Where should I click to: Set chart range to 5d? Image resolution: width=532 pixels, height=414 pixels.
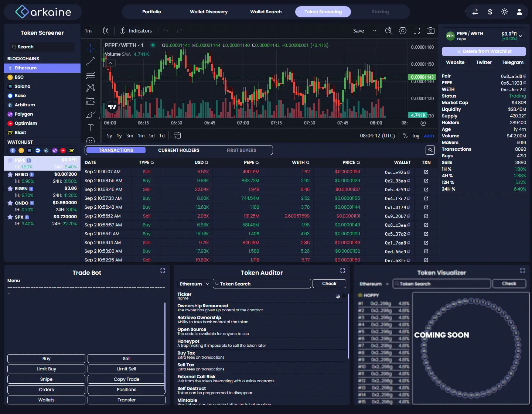[152, 136]
